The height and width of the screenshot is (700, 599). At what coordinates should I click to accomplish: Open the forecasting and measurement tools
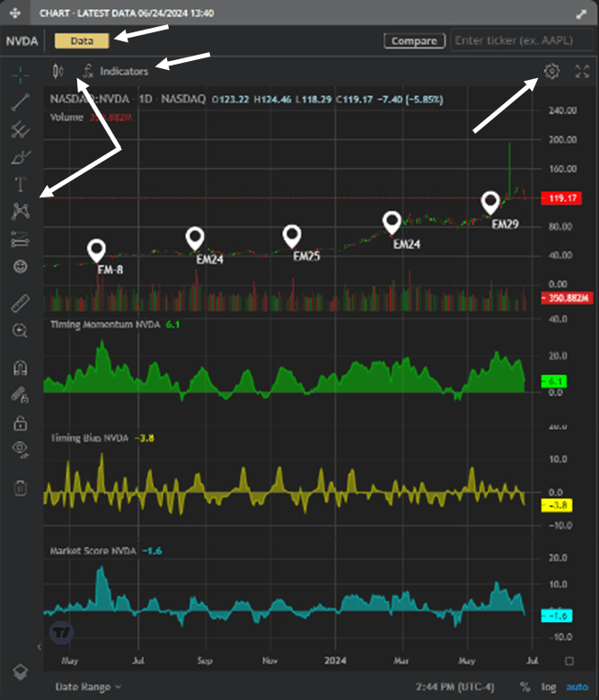[x=21, y=239]
